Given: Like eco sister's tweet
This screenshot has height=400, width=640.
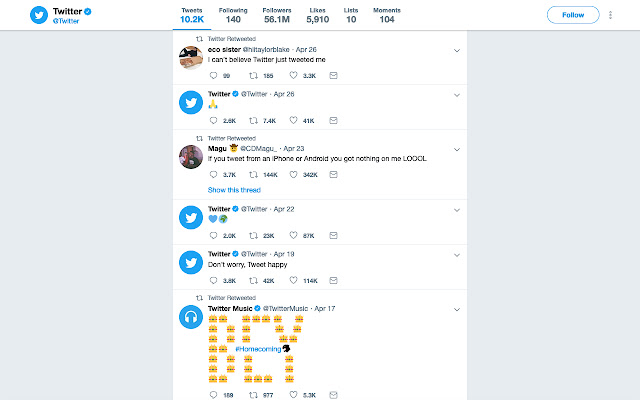Looking at the screenshot, I should 293,76.
